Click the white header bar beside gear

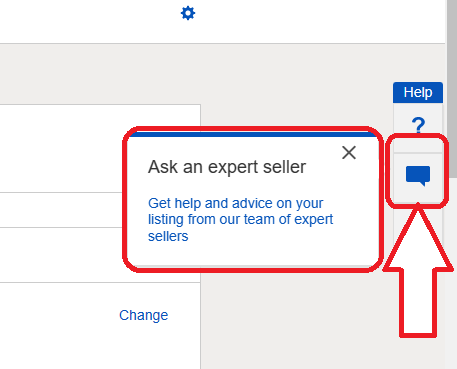pos(222,21)
